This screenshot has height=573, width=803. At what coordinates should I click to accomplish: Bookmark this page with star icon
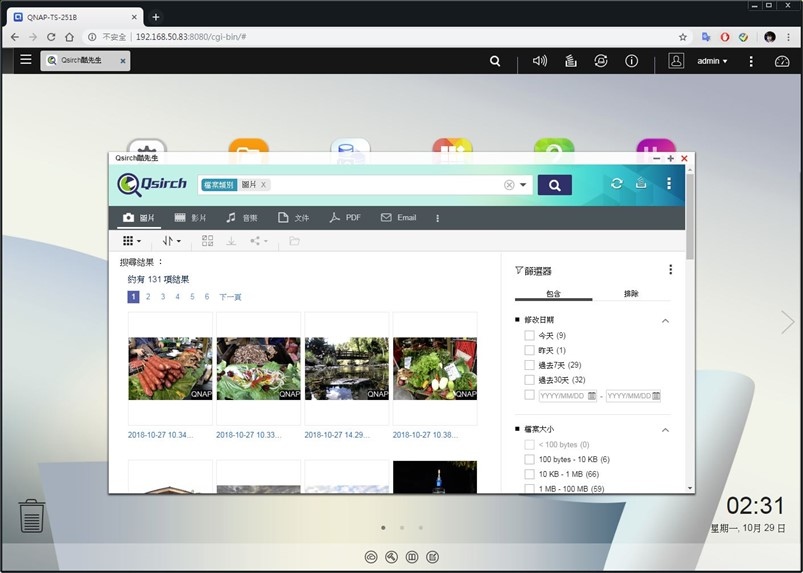pos(683,37)
